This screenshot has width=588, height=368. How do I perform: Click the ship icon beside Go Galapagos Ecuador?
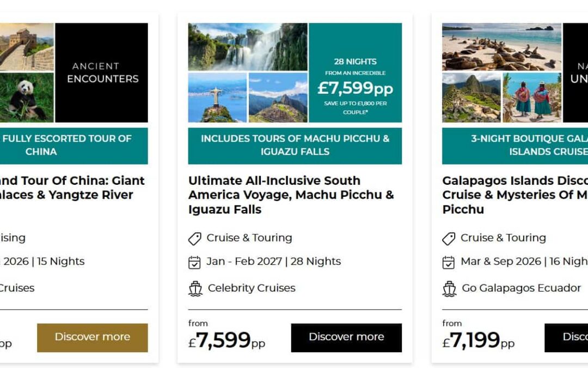449,288
